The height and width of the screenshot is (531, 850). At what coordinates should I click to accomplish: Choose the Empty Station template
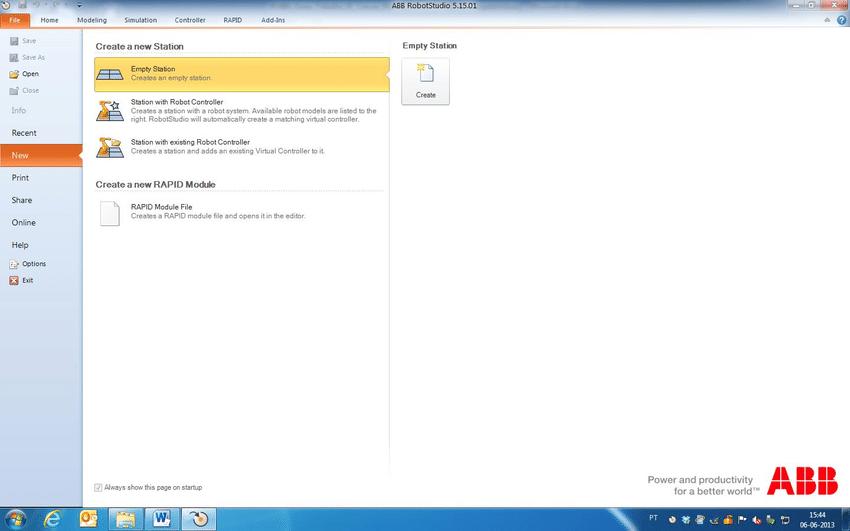pos(242,74)
